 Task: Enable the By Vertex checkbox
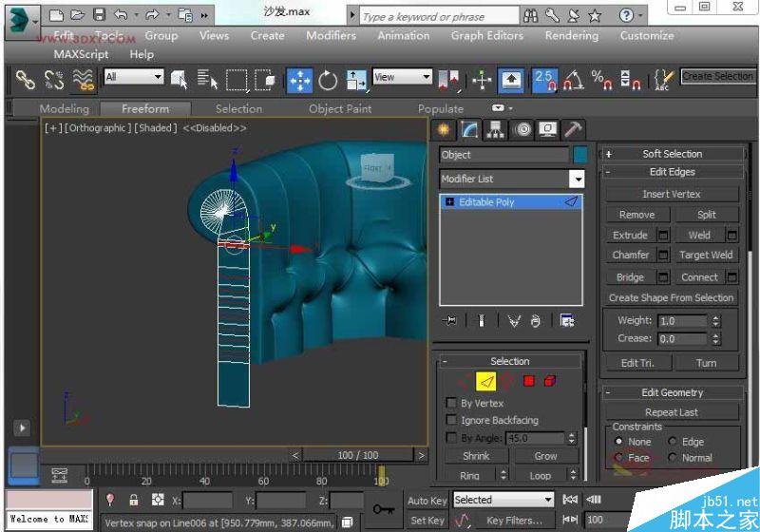[x=451, y=403]
